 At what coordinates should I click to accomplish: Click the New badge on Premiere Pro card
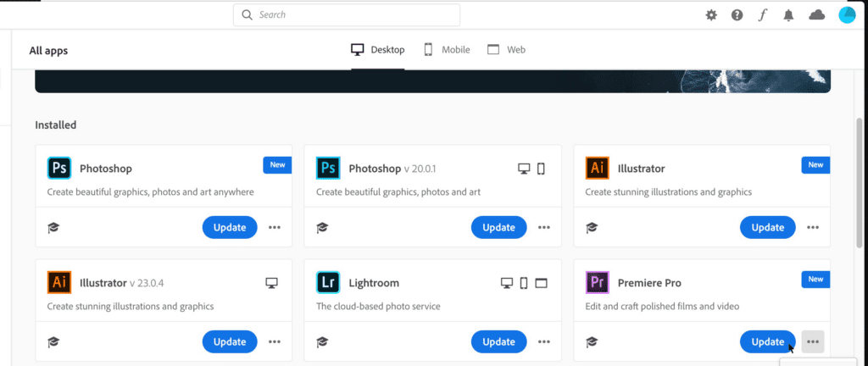click(x=816, y=280)
